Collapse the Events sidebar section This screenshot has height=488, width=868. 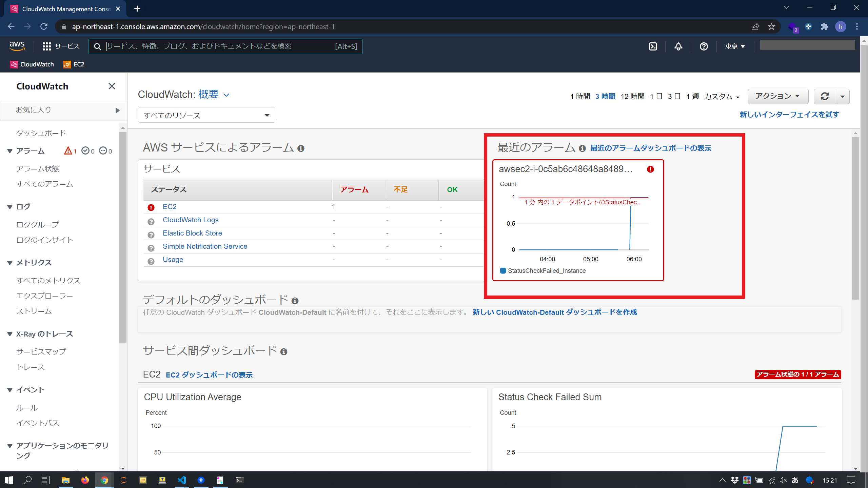10,390
